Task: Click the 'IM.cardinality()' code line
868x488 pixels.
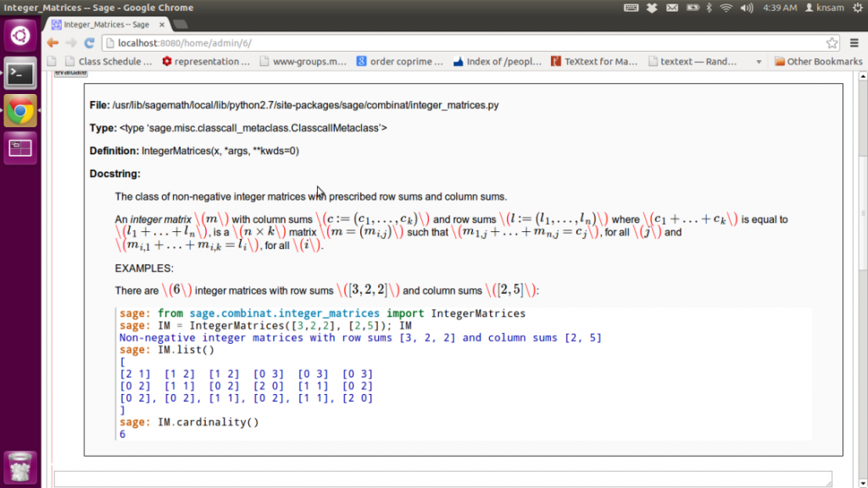Action: [x=189, y=422]
